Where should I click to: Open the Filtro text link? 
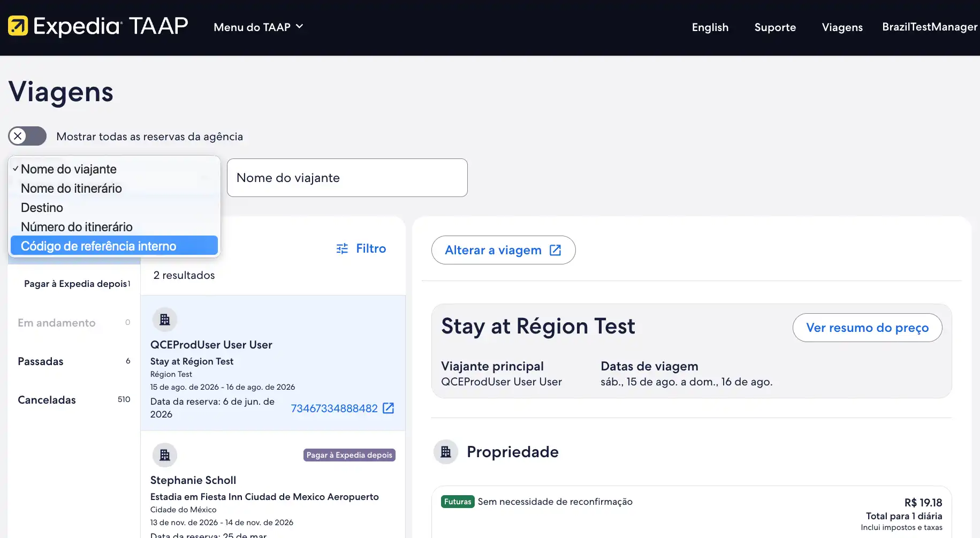tap(371, 248)
